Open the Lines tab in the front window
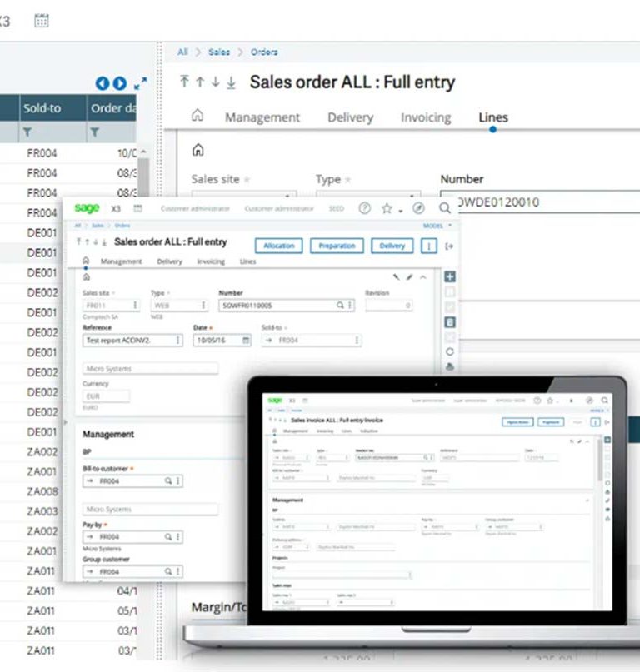 click(248, 261)
